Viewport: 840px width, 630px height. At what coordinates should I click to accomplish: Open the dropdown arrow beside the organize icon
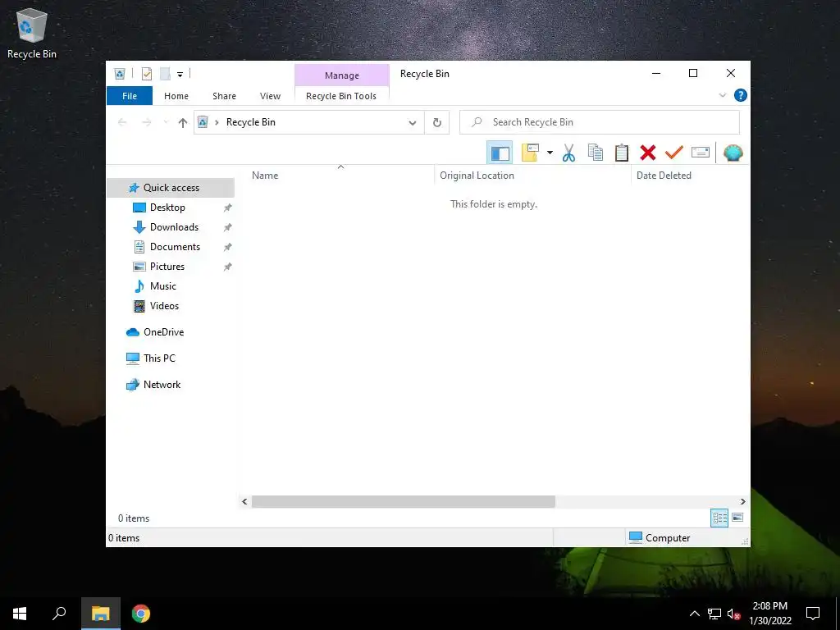550,153
